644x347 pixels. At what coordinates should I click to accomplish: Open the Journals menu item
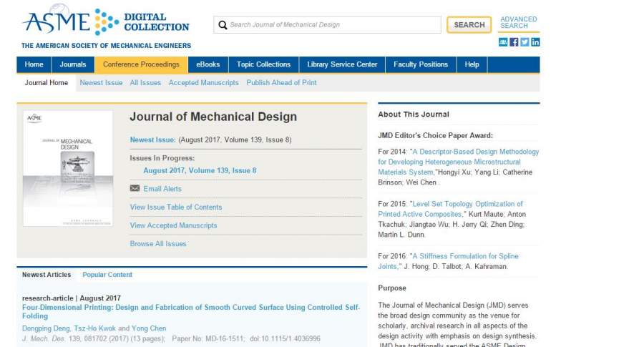73,64
